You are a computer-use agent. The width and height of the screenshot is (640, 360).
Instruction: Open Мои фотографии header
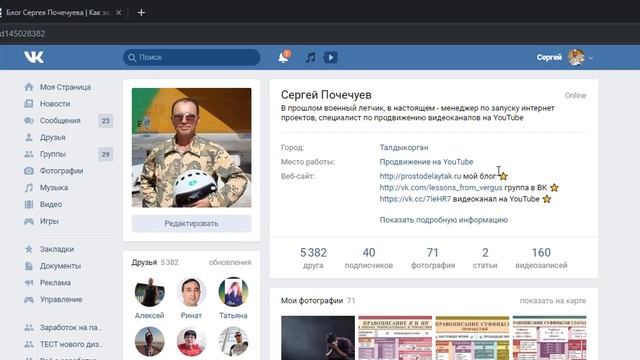pyautogui.click(x=318, y=301)
